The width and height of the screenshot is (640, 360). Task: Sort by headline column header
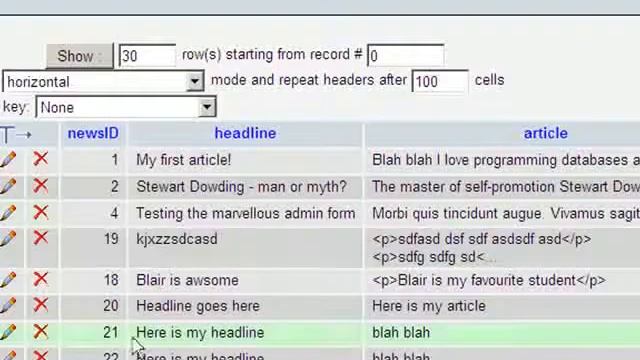tap(245, 133)
